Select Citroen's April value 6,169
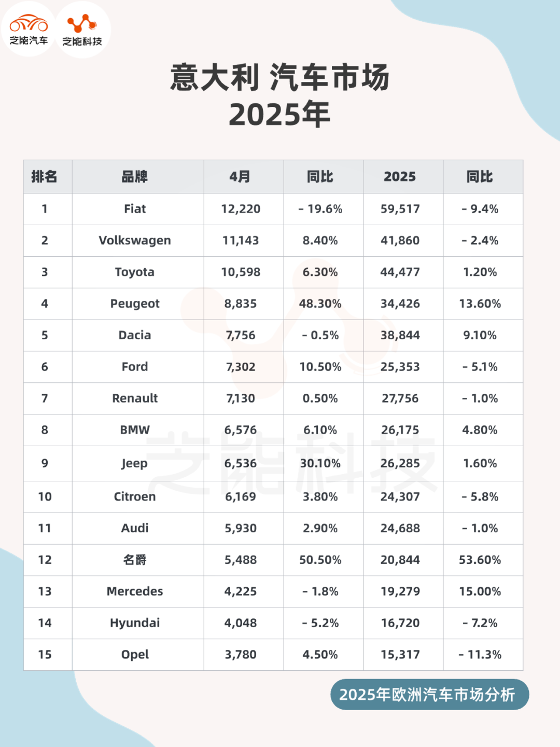560x747 pixels. click(x=241, y=497)
